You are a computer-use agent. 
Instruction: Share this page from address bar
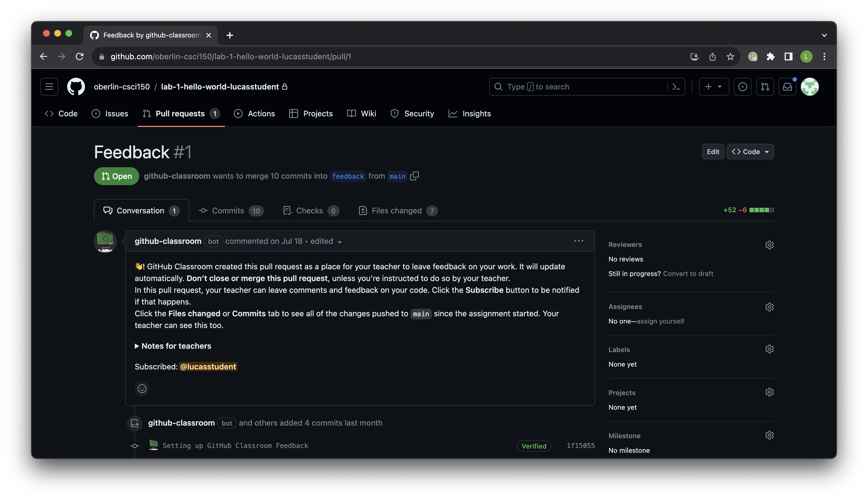(712, 56)
